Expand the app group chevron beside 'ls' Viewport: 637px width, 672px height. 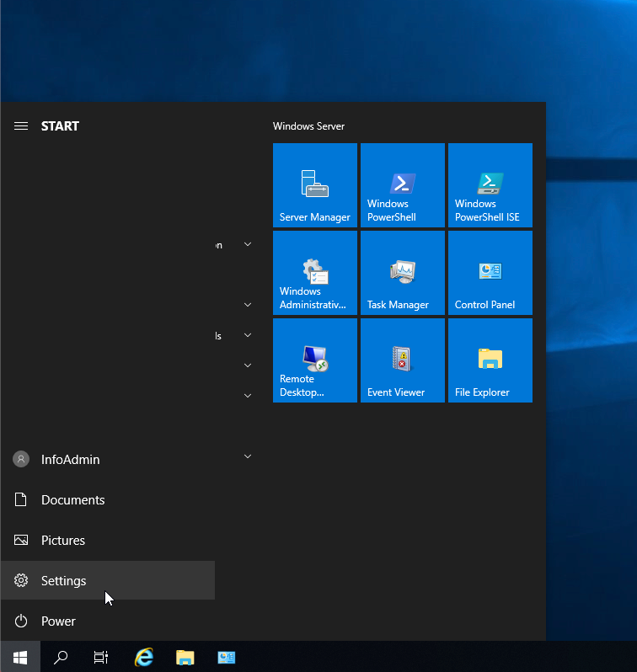[248, 335]
